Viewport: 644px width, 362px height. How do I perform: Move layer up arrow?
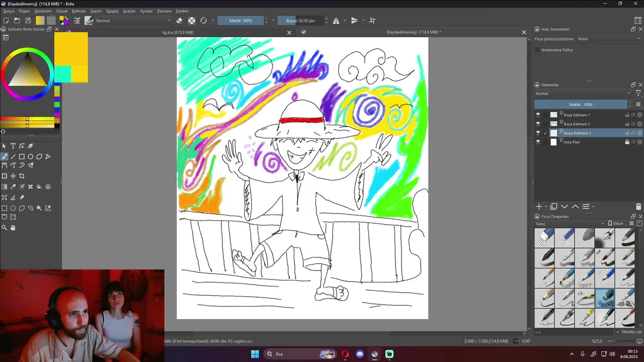[575, 207]
